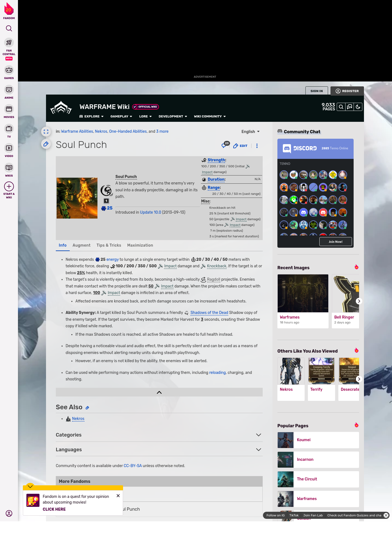
Task: Click the Popular Pages flame icon
Action: (356, 425)
